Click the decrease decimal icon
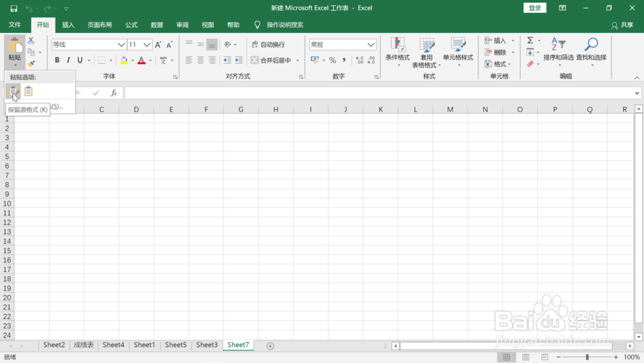This screenshot has width=644, height=363. [372, 61]
